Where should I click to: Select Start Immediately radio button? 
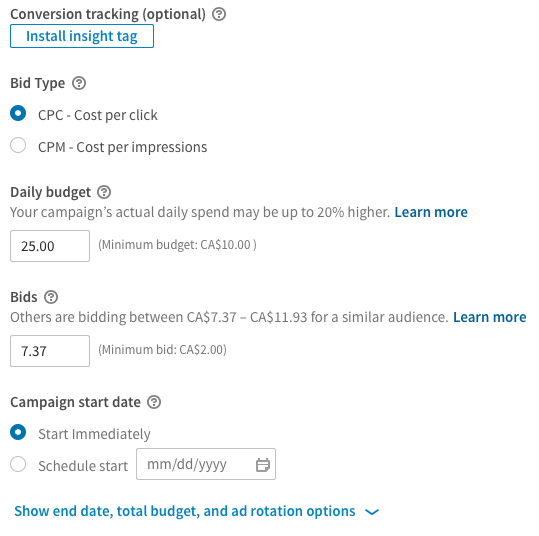18,432
